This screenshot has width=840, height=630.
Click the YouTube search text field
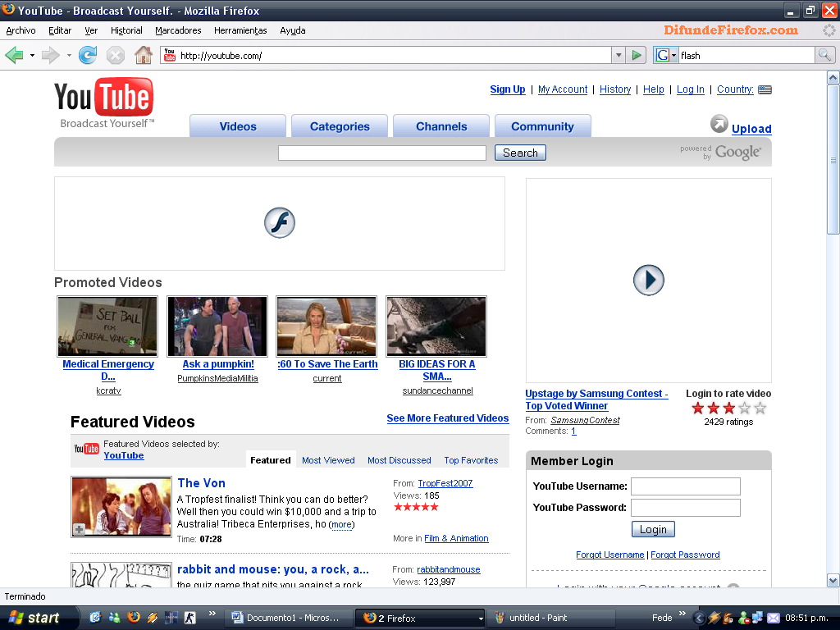(382, 153)
